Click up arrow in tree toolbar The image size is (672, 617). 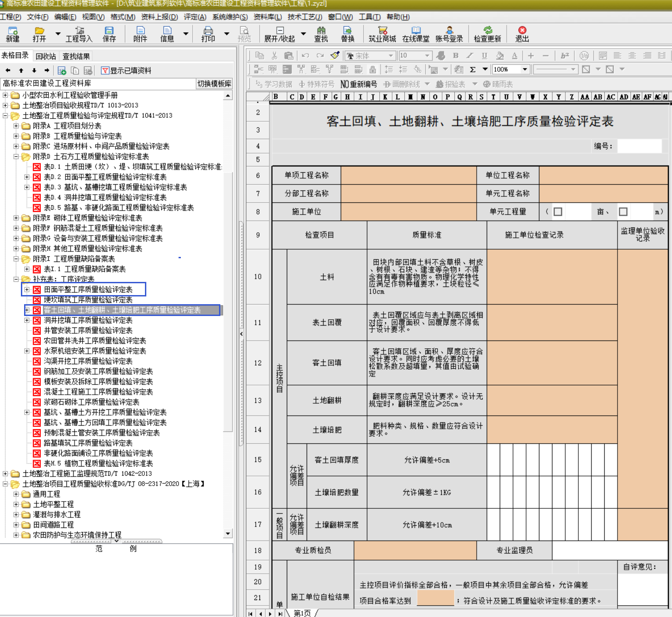pos(21,70)
